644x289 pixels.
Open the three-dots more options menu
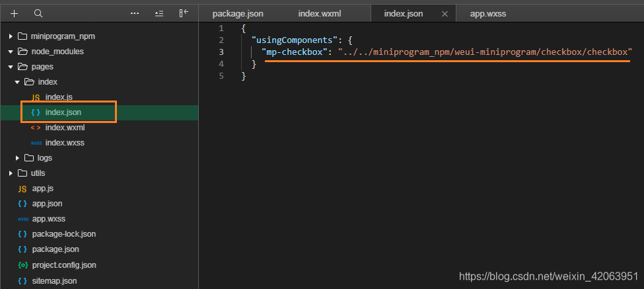click(x=135, y=14)
